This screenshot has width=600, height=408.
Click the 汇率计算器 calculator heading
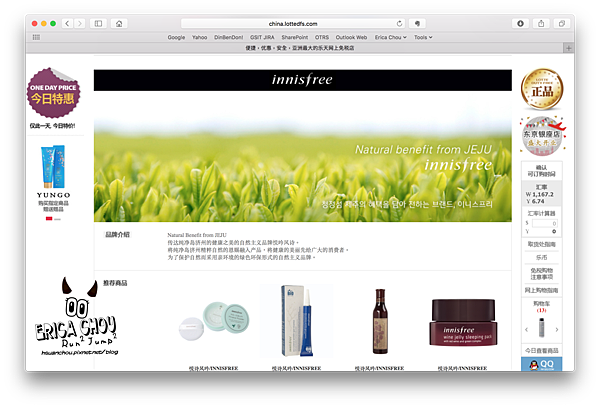click(x=541, y=213)
